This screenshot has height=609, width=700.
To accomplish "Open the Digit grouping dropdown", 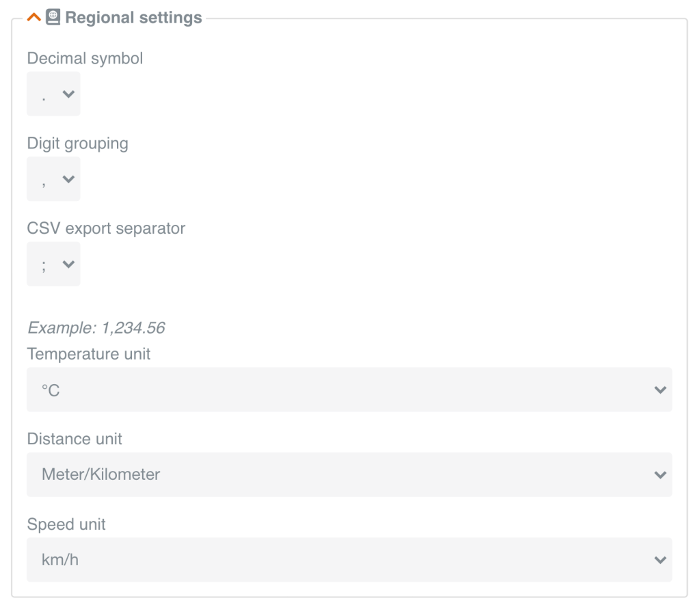I will (53, 179).
